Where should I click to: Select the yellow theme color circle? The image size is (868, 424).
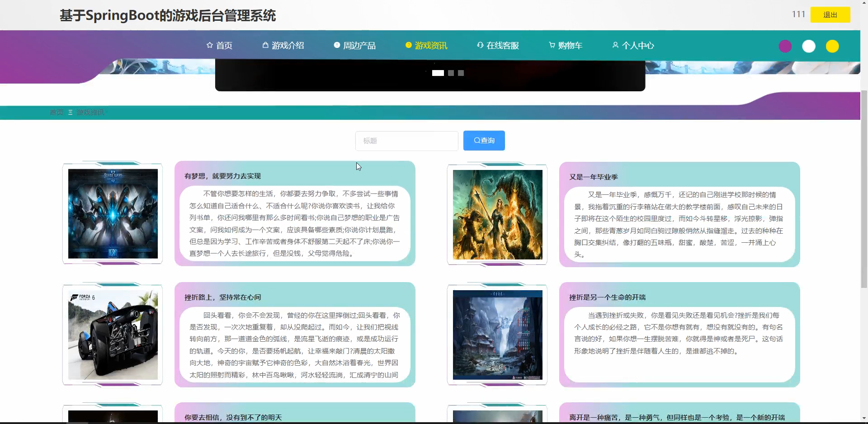(832, 46)
